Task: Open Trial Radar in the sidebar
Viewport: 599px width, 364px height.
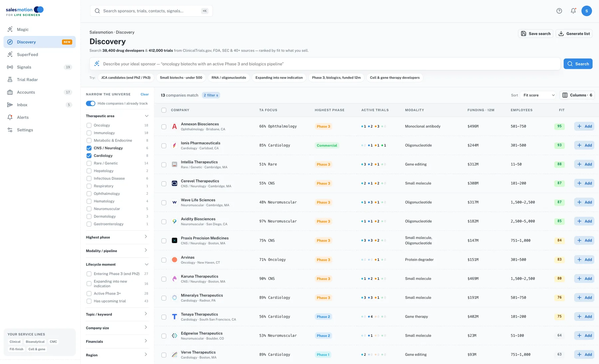Action: tap(40, 80)
